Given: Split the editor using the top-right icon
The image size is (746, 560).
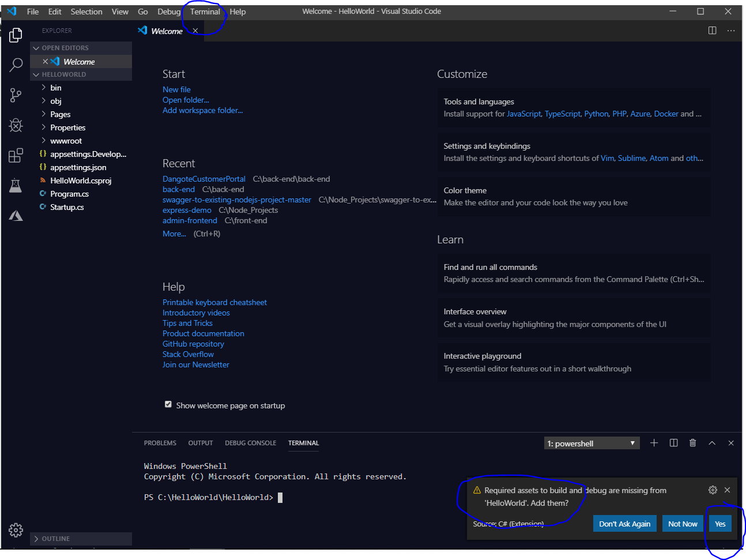Looking at the screenshot, I should (712, 30).
